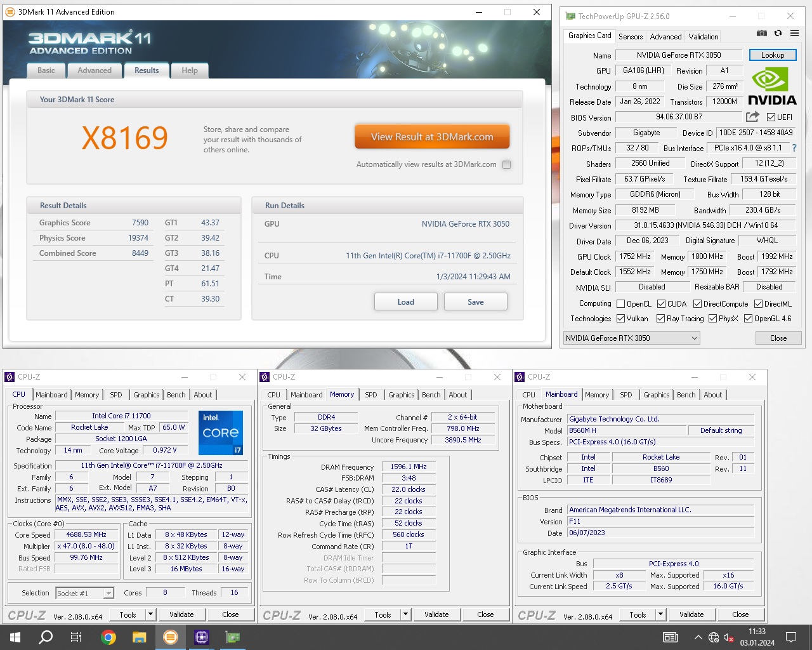Open GPU-Z hamburger menu
Screen dimensions: 812x650
click(794, 34)
